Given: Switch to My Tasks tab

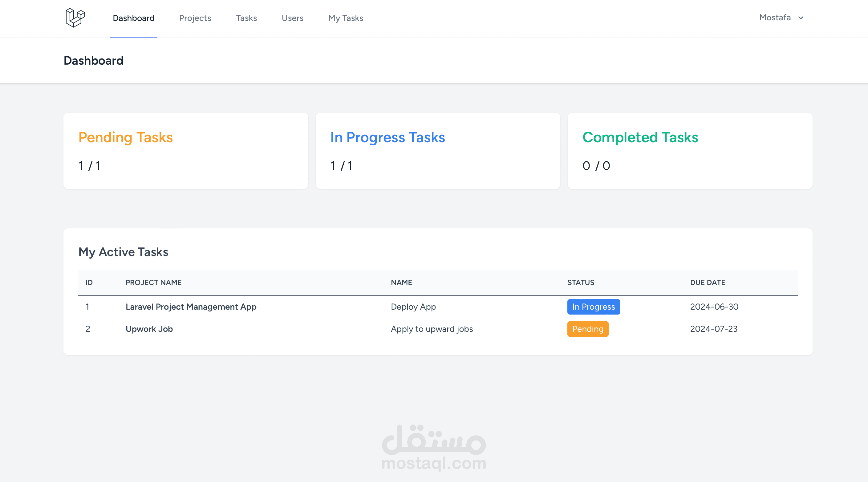Looking at the screenshot, I should [x=346, y=18].
